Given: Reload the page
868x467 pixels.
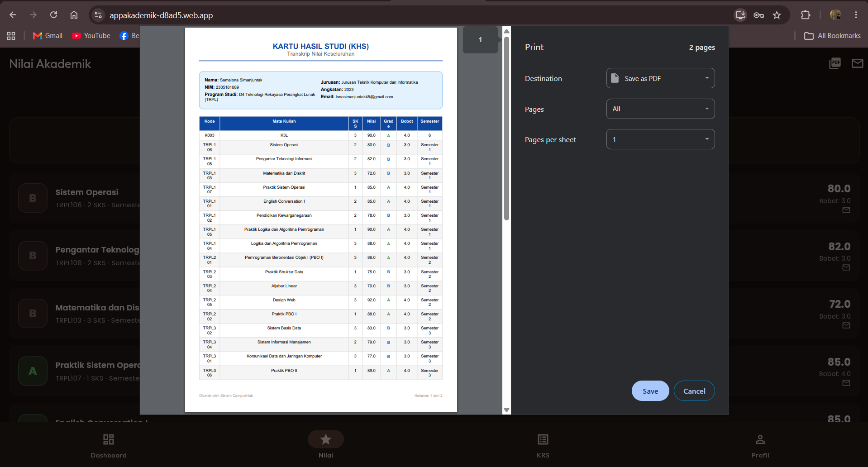Looking at the screenshot, I should click(53, 15).
